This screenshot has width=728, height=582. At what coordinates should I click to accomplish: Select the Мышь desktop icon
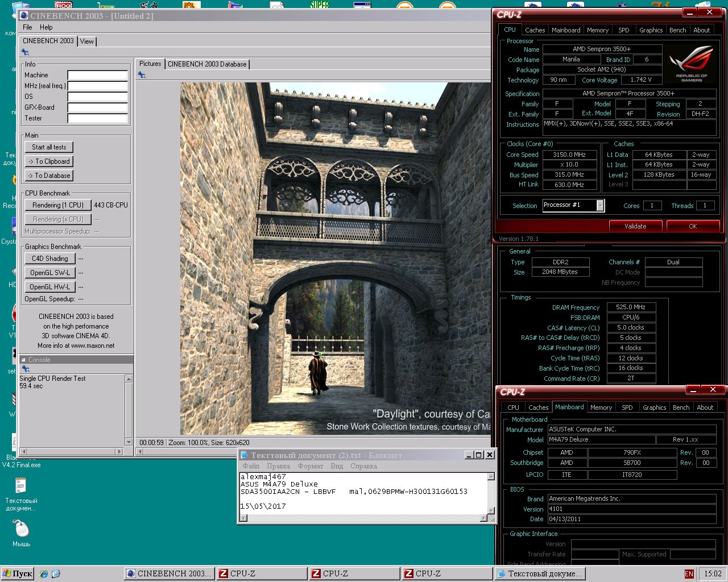tap(22, 533)
